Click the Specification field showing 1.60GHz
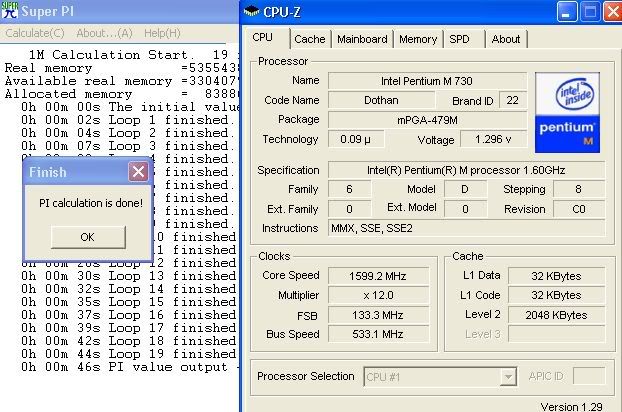Viewport: 622px width, 412px height. click(x=466, y=170)
